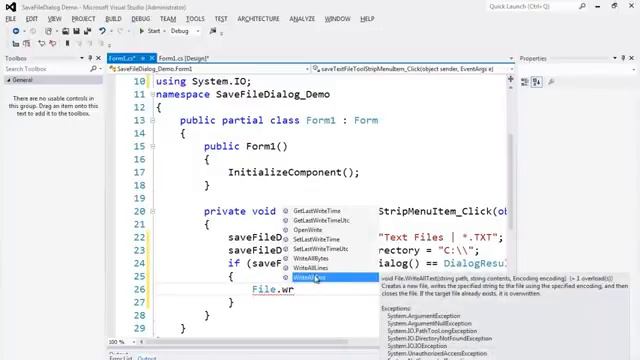Click the Save All toolbar icon
640x360 pixels.
(87, 31)
